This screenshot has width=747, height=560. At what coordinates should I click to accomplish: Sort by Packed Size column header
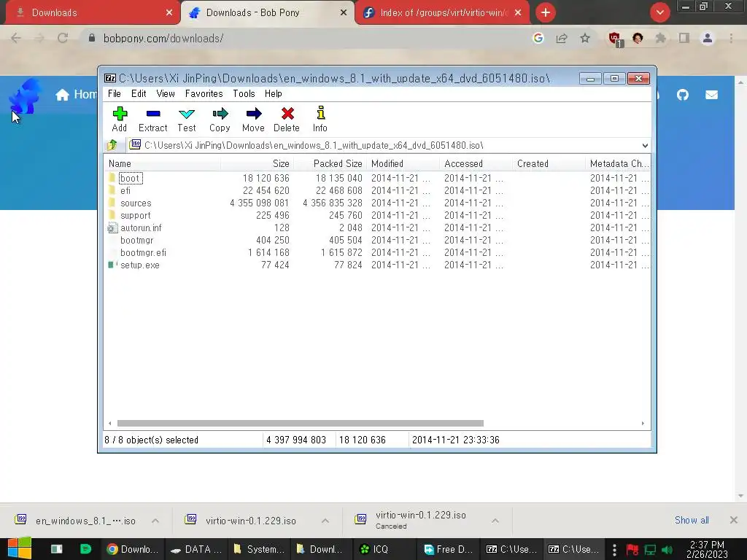tap(330, 163)
